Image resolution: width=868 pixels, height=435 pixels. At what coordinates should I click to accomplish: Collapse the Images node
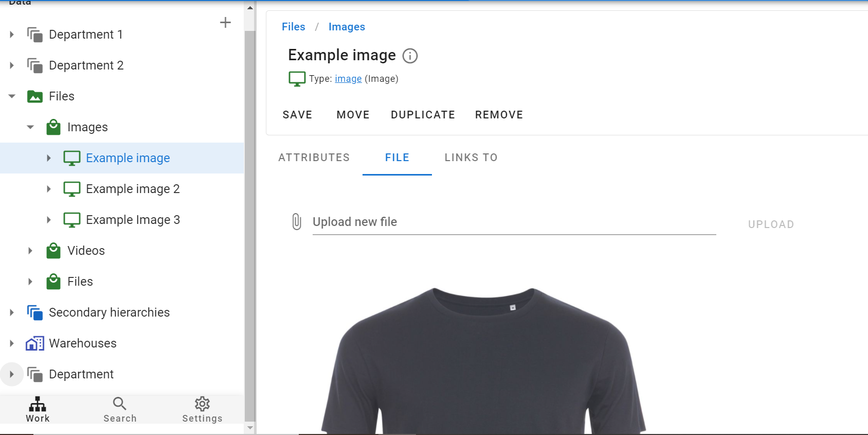[30, 127]
